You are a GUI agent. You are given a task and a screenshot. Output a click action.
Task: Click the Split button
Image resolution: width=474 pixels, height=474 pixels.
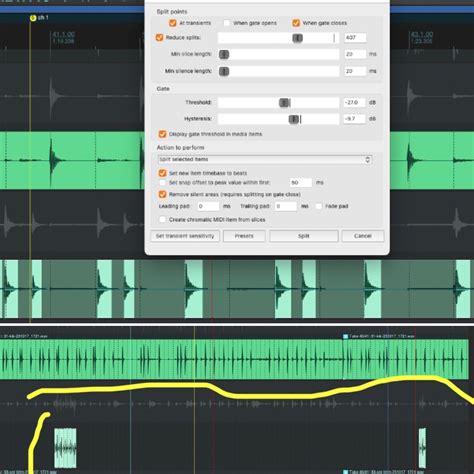[x=304, y=236]
